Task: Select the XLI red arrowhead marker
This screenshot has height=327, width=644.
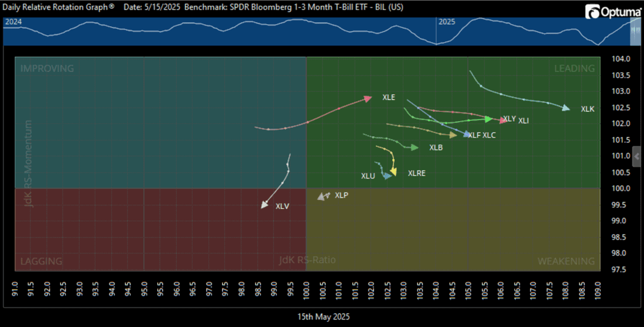Action: coord(503,121)
